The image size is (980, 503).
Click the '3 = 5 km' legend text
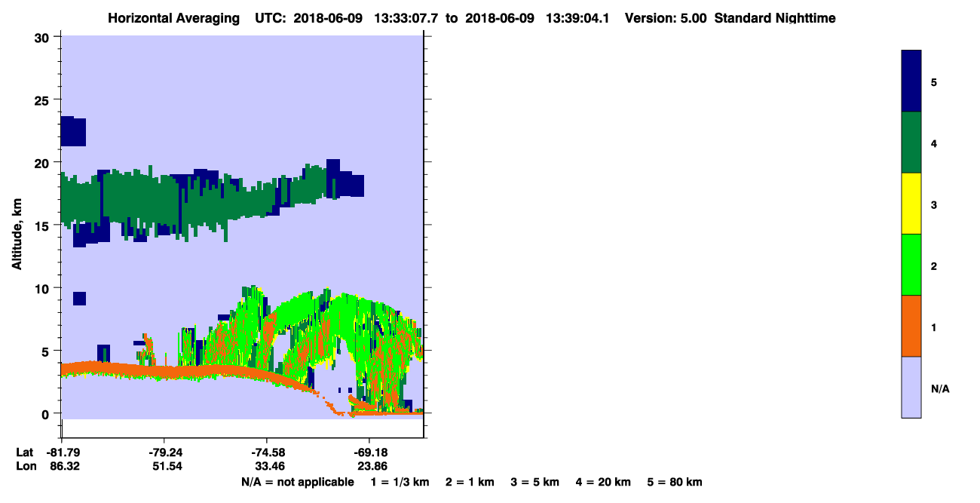coord(535,482)
